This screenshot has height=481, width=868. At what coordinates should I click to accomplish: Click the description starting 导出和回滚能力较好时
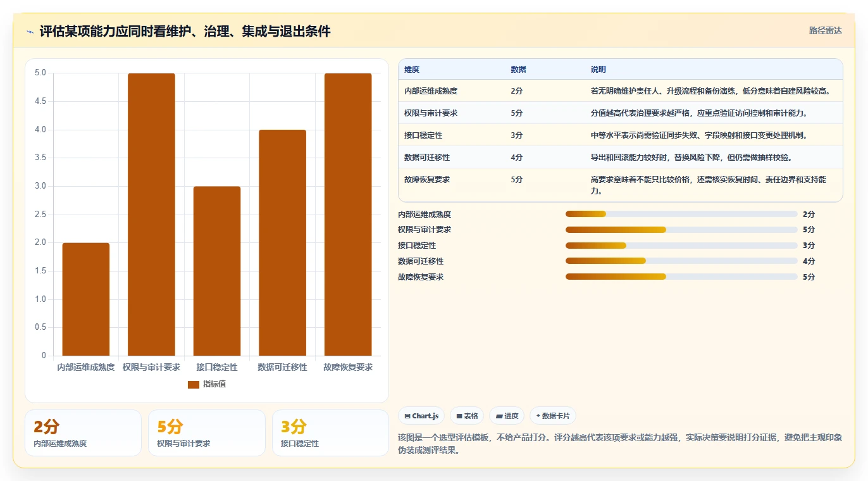click(x=691, y=158)
